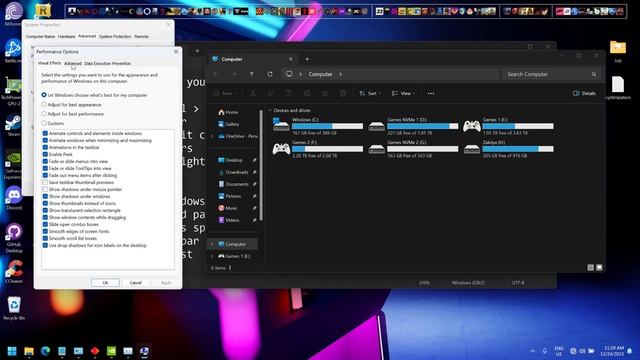This screenshot has width=640, height=360.
Task: Click Cancel in Performance Options
Action: (x=136, y=282)
